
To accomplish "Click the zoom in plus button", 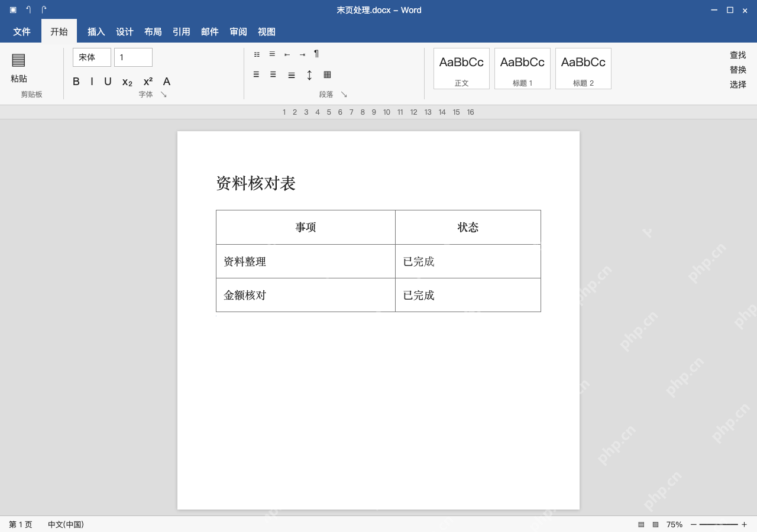I will pyautogui.click(x=744, y=524).
